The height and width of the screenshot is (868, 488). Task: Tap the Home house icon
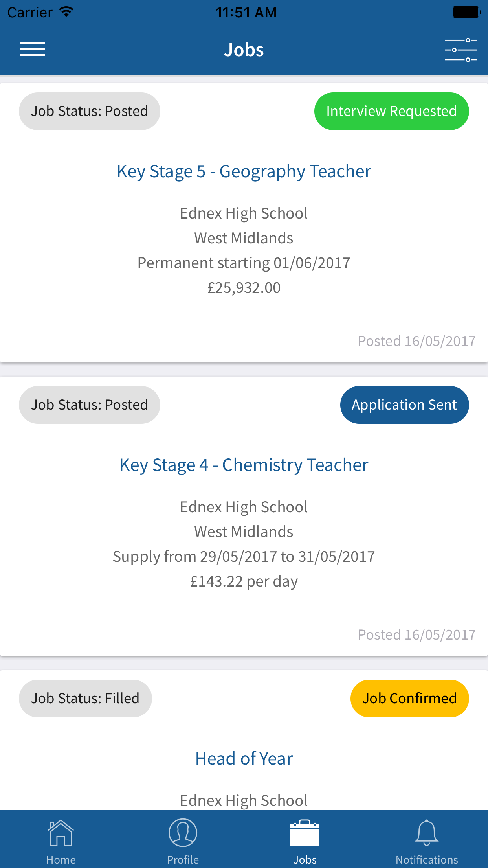point(61,833)
